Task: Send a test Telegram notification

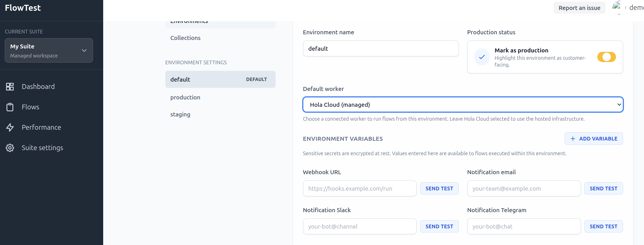Action: coord(604,226)
